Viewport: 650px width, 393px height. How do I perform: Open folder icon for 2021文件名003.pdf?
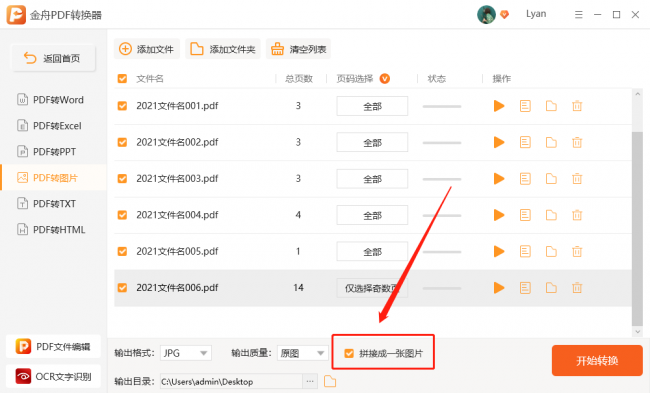pos(551,179)
